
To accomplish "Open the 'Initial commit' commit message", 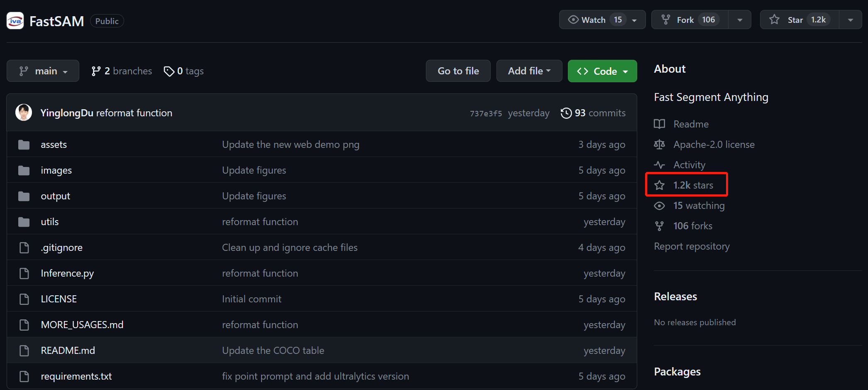I will point(252,299).
